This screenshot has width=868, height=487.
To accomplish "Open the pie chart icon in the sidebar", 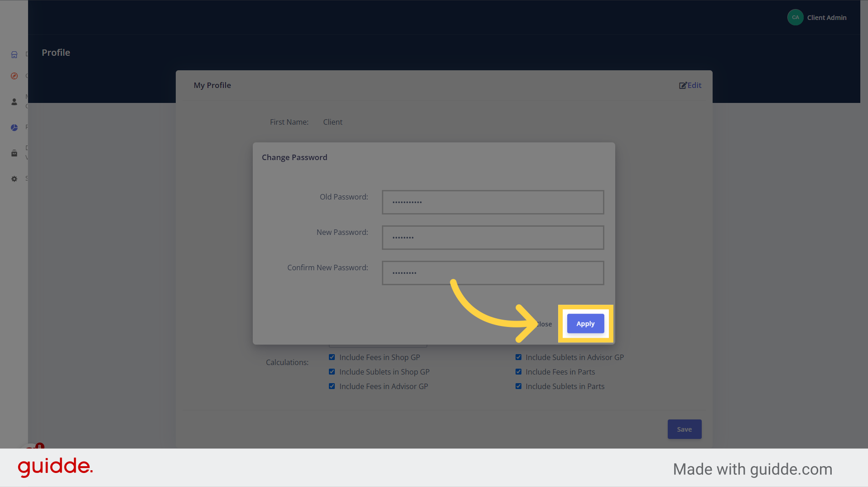I will point(14,127).
